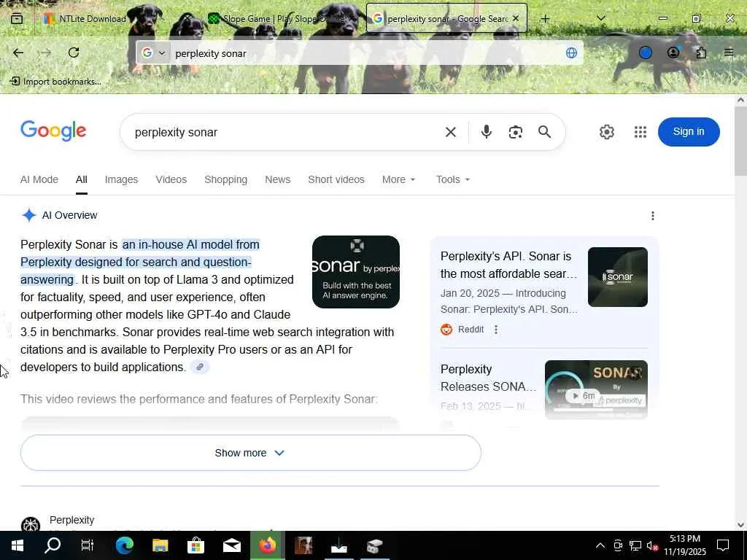The width and height of the screenshot is (747, 560).
Task: Open the notification center icon
Action: pyautogui.click(x=723, y=545)
